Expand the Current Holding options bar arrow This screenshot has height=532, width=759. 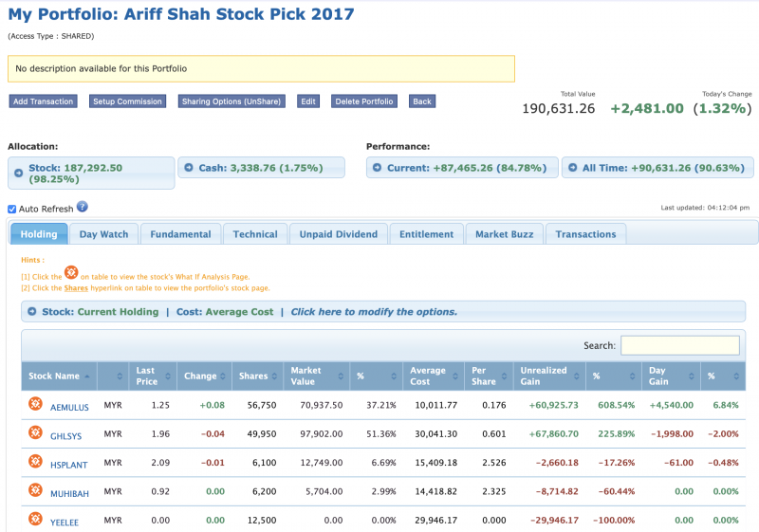pyautogui.click(x=31, y=312)
